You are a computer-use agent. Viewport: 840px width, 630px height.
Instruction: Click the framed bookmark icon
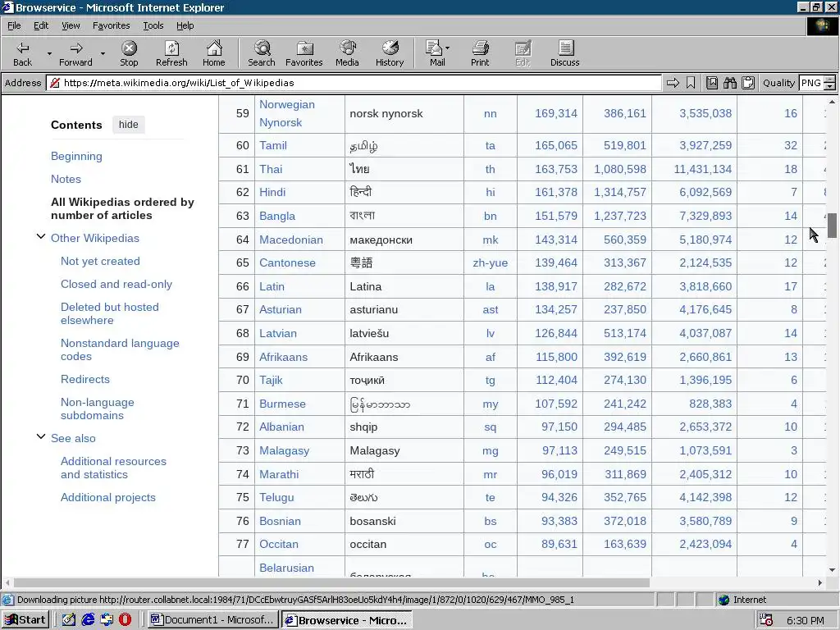click(x=711, y=83)
